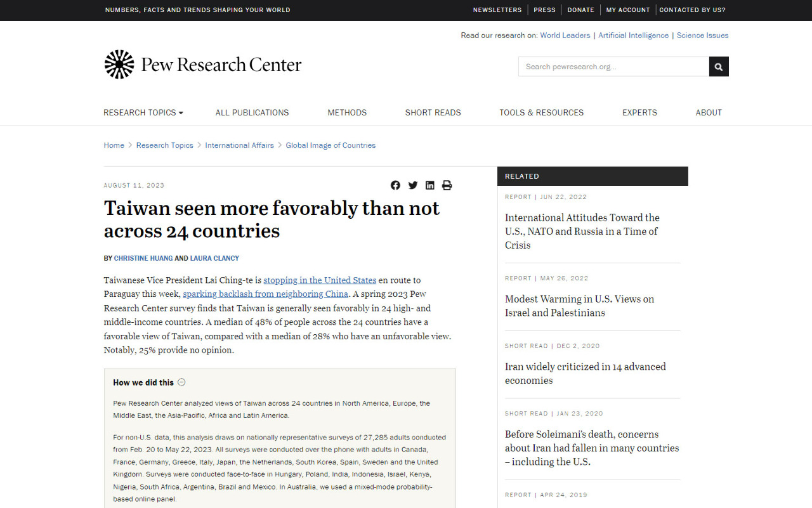Follow 'stopping in the United States' link
812x508 pixels.
tap(320, 280)
